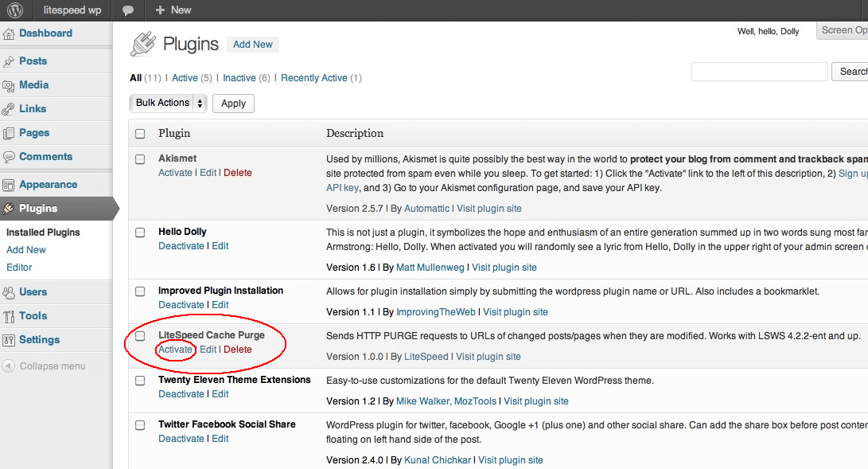
Task: Check the Hello Dolly plugin checkbox
Action: [140, 233]
